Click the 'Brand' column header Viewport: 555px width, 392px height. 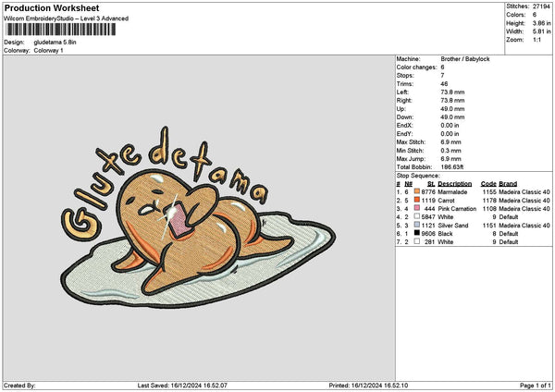(508, 184)
